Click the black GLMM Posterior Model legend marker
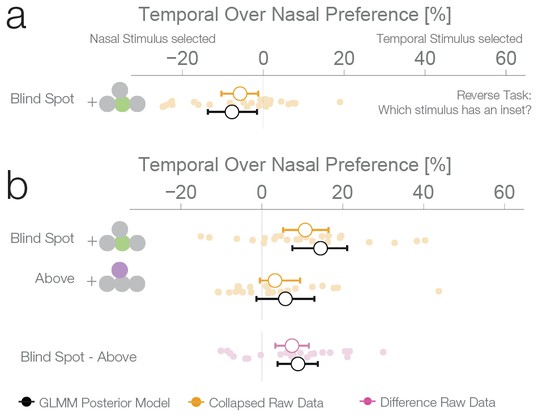Viewport: 538px width, 417px height. tap(26, 402)
